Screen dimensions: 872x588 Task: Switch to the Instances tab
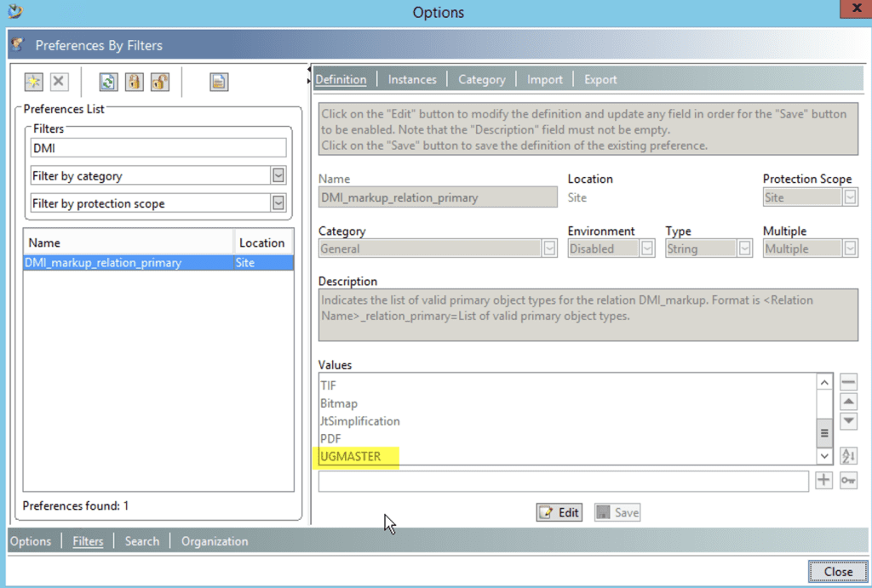point(411,78)
